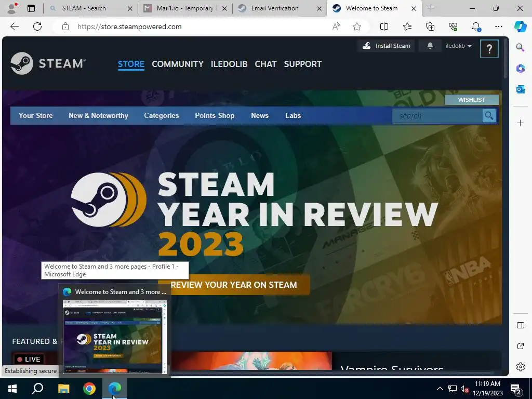Open Categories dropdown menu

(x=162, y=116)
